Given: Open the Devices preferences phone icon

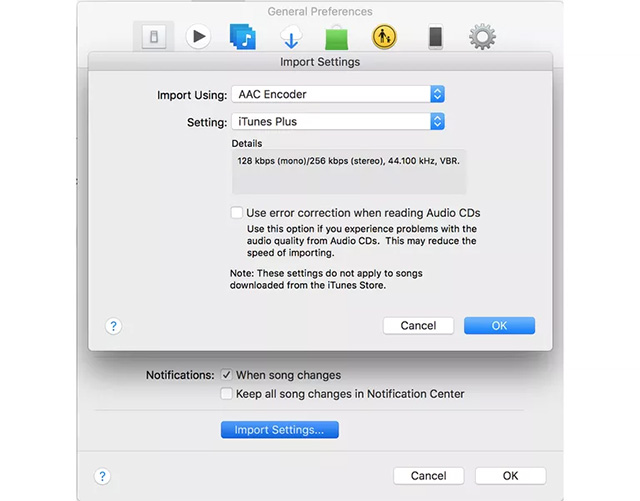Looking at the screenshot, I should point(436,37).
